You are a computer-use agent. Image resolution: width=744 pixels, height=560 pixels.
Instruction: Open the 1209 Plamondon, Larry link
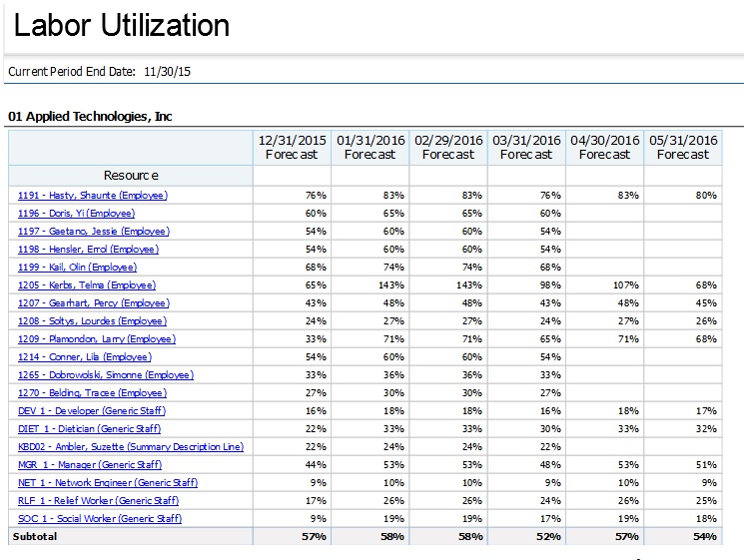tap(97, 339)
